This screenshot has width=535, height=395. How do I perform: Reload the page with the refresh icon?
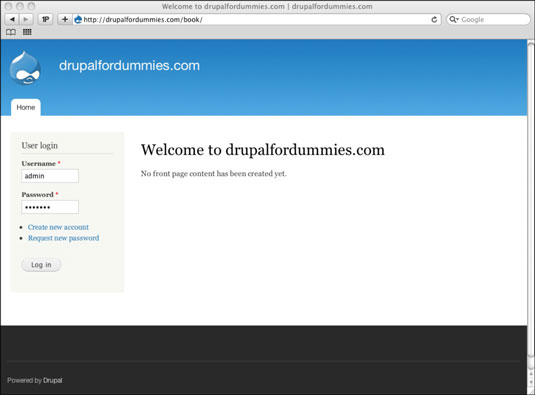(x=434, y=19)
